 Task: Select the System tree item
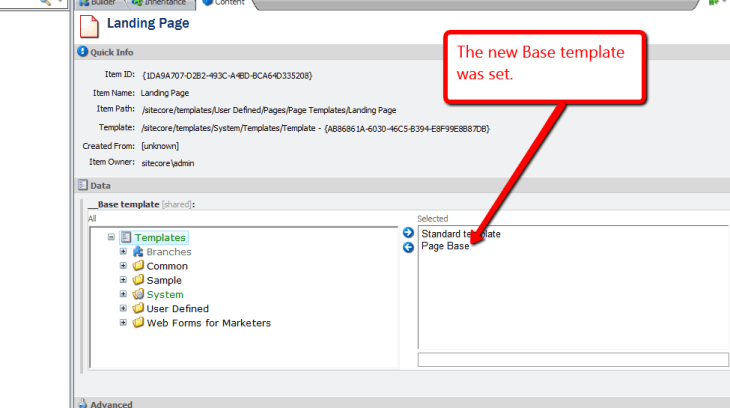point(165,294)
